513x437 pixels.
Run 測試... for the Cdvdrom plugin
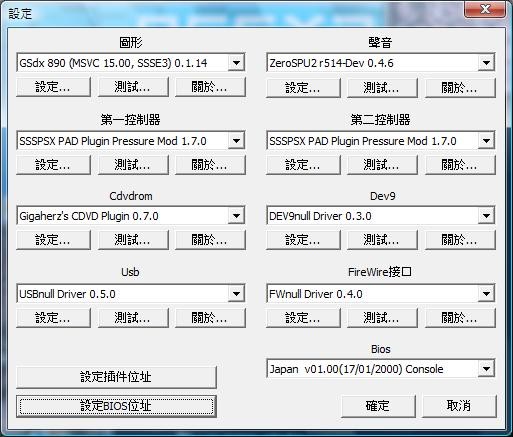133,240
